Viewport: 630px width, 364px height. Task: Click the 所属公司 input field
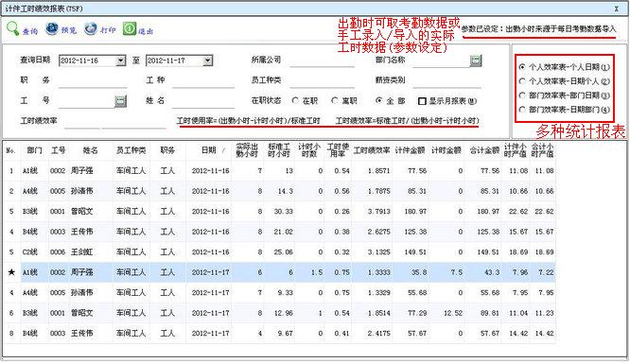322,61
